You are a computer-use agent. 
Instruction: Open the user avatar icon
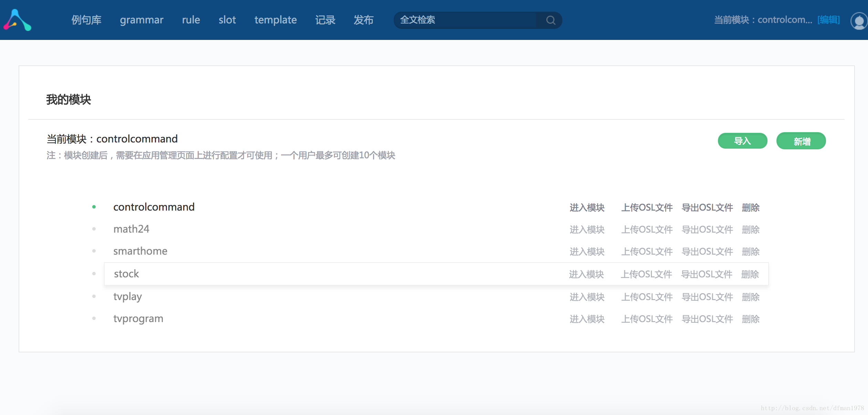pyautogui.click(x=859, y=21)
